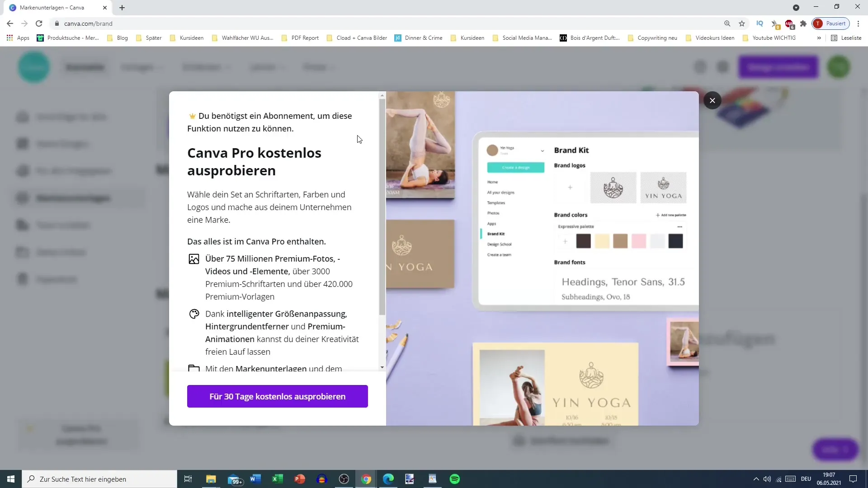Open the Social Media Mana... bookmark

tap(522, 38)
